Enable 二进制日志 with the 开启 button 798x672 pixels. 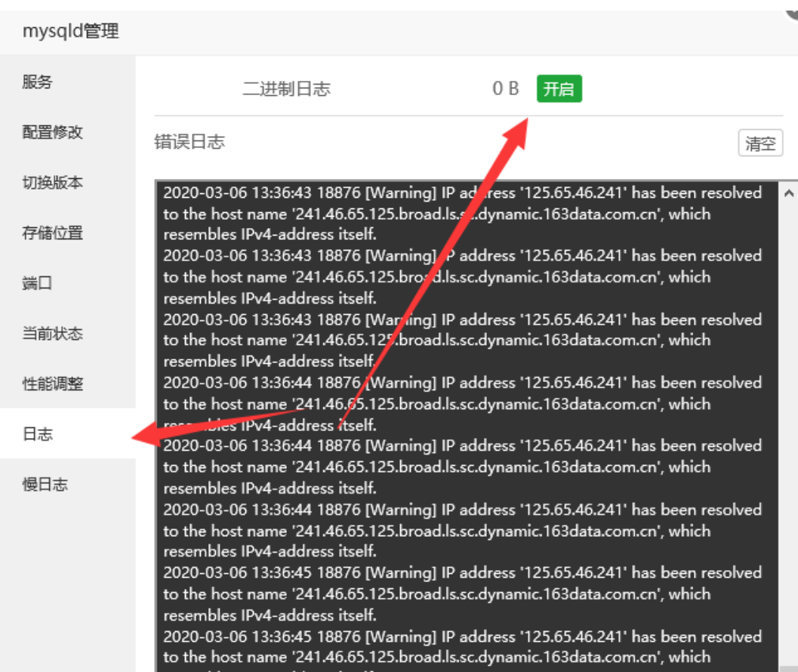point(559,88)
